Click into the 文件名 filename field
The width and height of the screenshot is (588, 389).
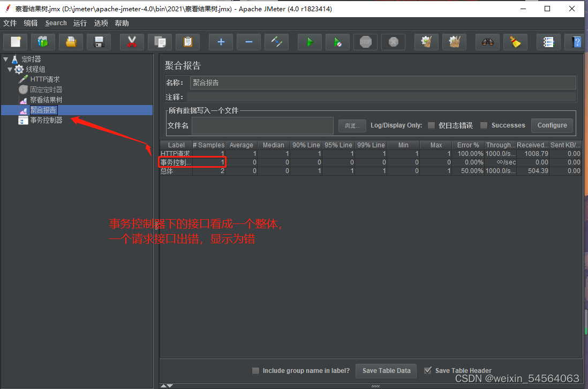262,125
